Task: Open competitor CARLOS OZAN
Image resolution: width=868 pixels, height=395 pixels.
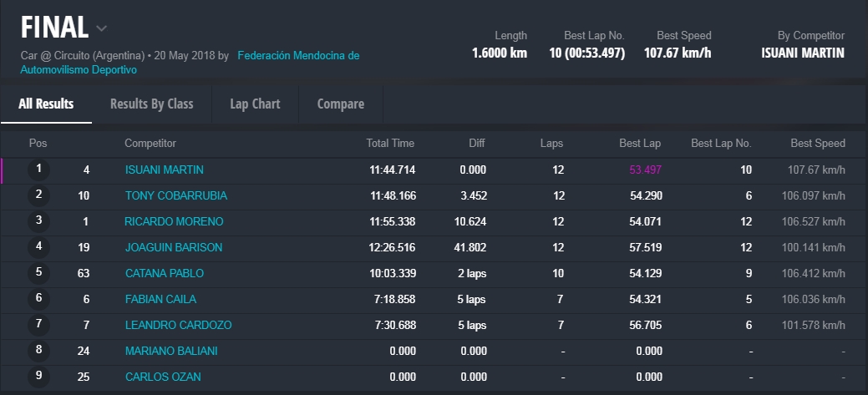Action: (x=163, y=377)
